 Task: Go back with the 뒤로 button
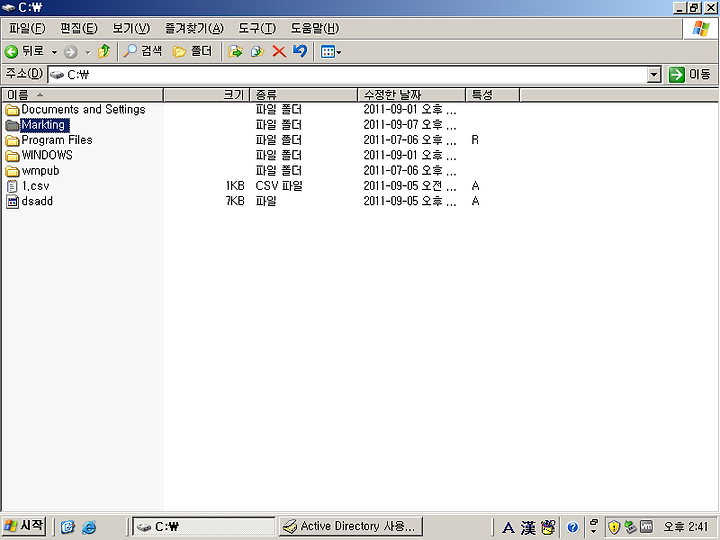pyautogui.click(x=25, y=51)
